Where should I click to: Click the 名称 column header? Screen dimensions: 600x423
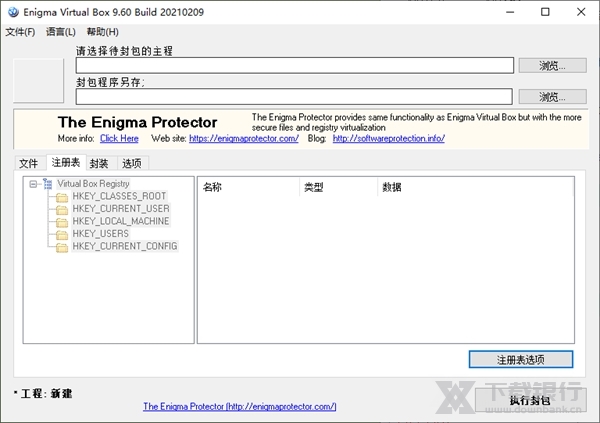(x=249, y=187)
